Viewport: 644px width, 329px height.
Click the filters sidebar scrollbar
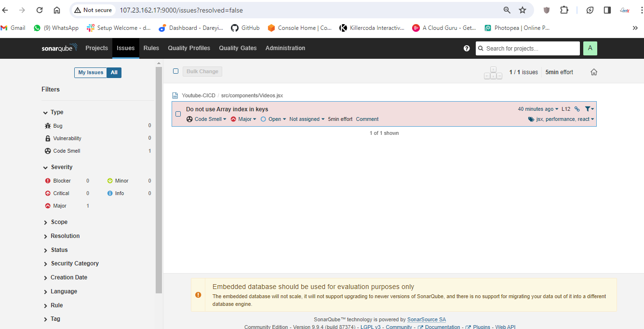[x=159, y=178]
